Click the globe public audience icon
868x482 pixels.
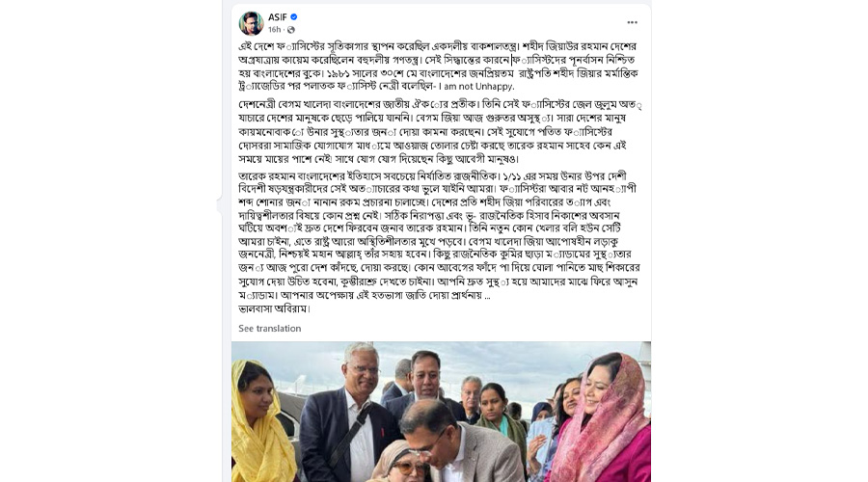pos(291,30)
